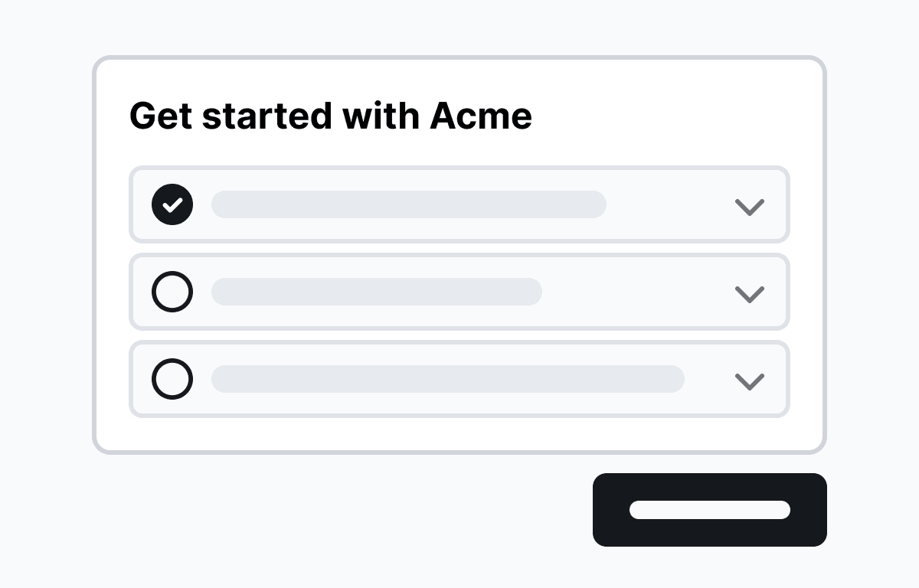Uncheck the completed first checklist item
919x588 pixels.
(172, 204)
